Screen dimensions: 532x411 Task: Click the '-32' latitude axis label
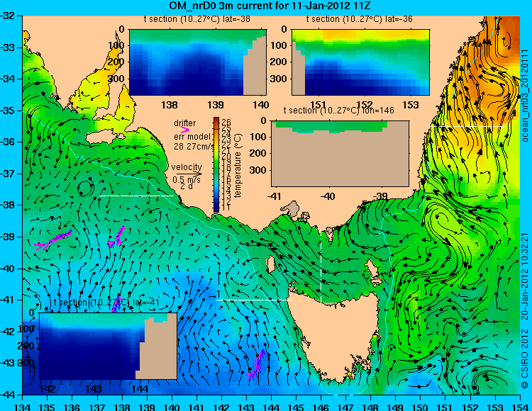point(8,16)
